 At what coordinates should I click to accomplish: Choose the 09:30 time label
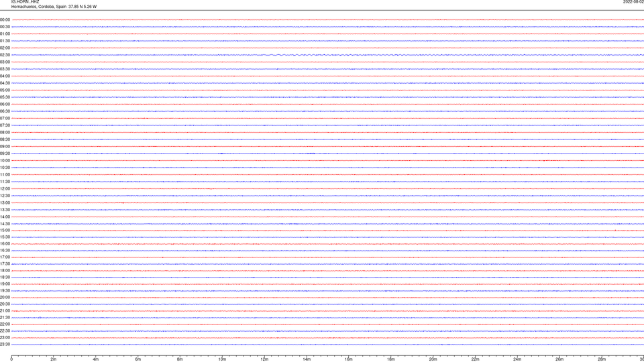5,154
